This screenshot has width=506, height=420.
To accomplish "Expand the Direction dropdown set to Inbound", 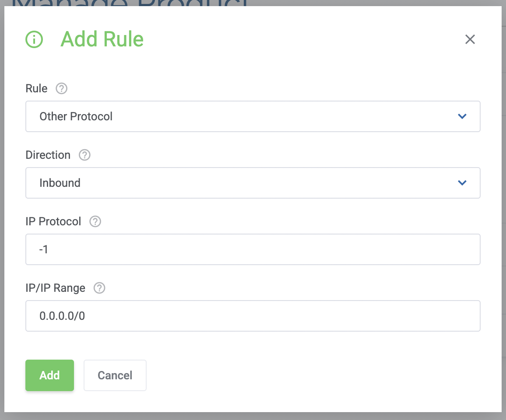I will click(x=245, y=183).
